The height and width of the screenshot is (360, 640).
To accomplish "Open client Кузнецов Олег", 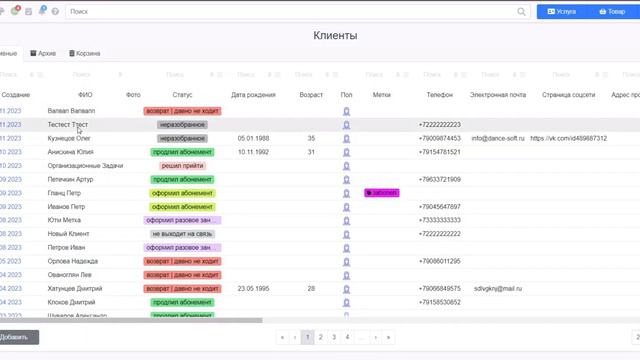I will 69,138.
